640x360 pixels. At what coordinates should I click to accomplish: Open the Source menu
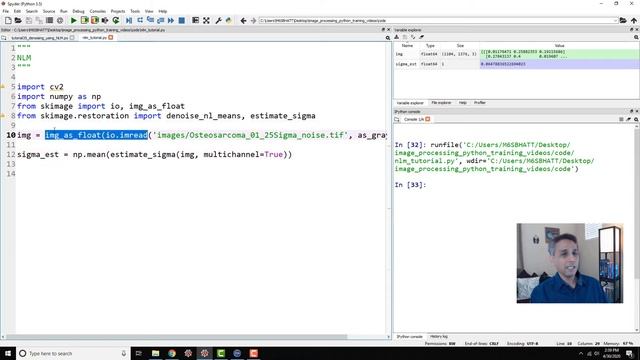[49, 11]
